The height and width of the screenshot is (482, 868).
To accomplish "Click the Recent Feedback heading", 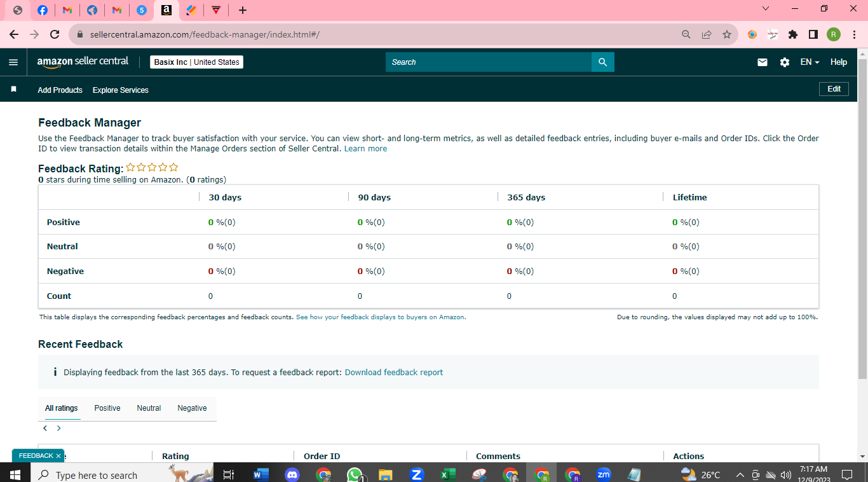I will [81, 344].
